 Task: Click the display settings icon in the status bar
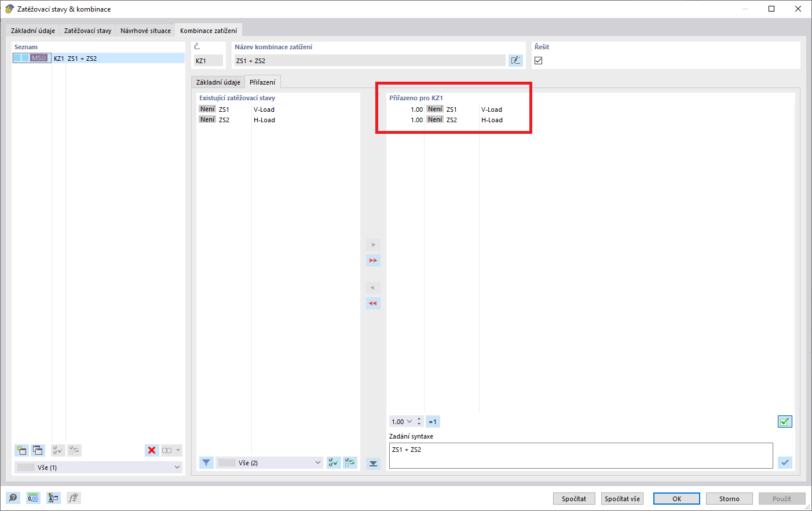[53, 498]
